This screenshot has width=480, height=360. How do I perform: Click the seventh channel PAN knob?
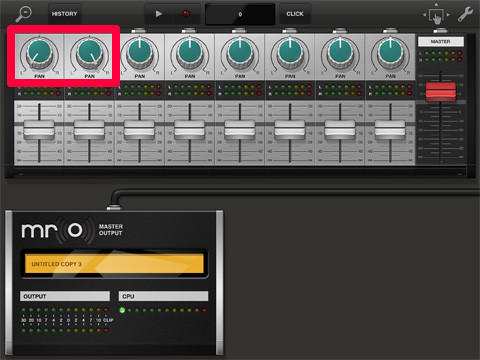[340, 52]
